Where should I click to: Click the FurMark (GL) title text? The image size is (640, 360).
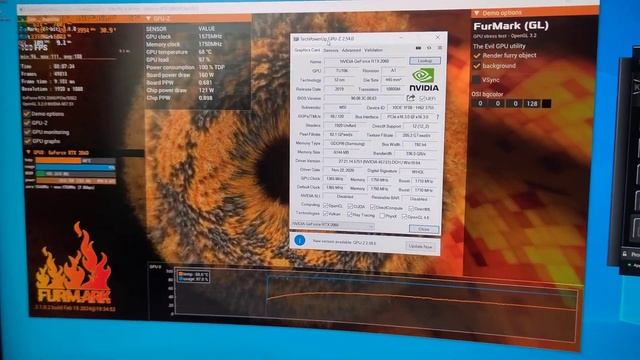[x=511, y=26]
